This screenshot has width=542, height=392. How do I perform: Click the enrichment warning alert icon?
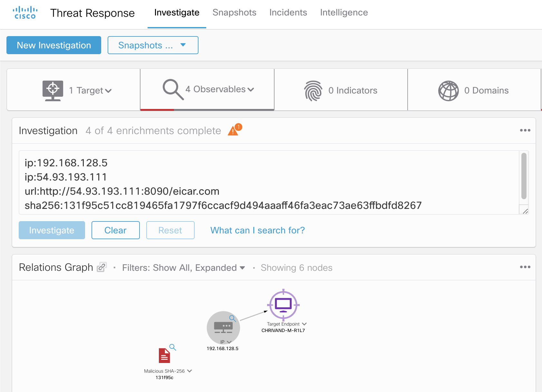(x=235, y=130)
